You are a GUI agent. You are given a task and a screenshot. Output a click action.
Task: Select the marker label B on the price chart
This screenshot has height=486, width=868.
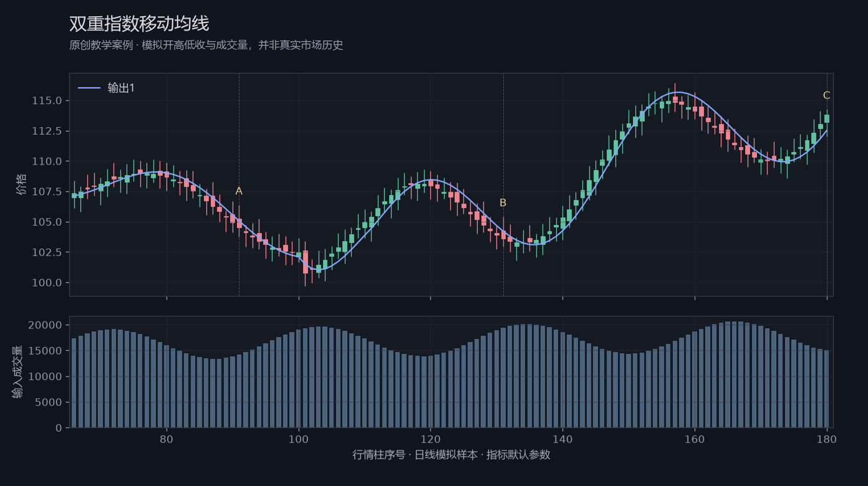click(x=503, y=203)
